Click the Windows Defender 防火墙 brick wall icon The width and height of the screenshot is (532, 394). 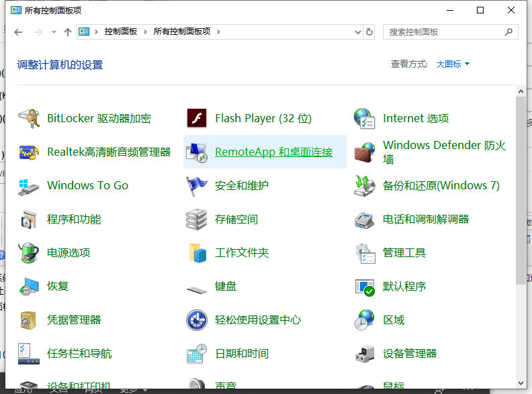click(x=364, y=152)
